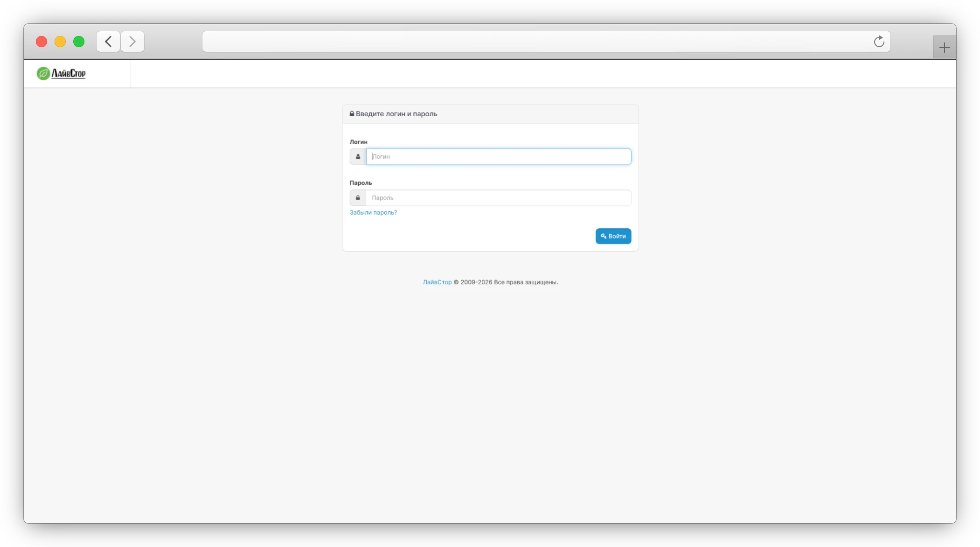
Task: Click the lock icon beside Пароль field
Action: click(358, 198)
